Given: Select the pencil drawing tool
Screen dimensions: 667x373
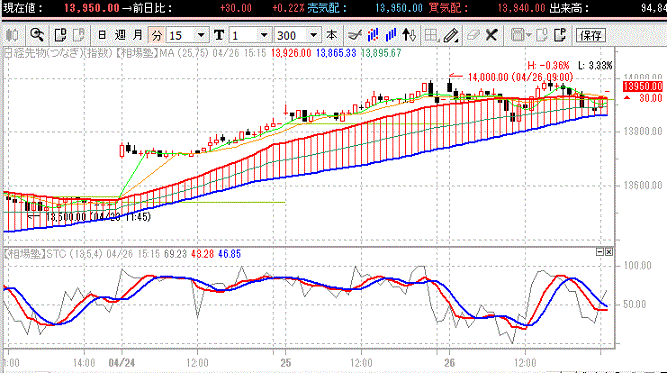Looking at the screenshot, I should (x=451, y=35).
